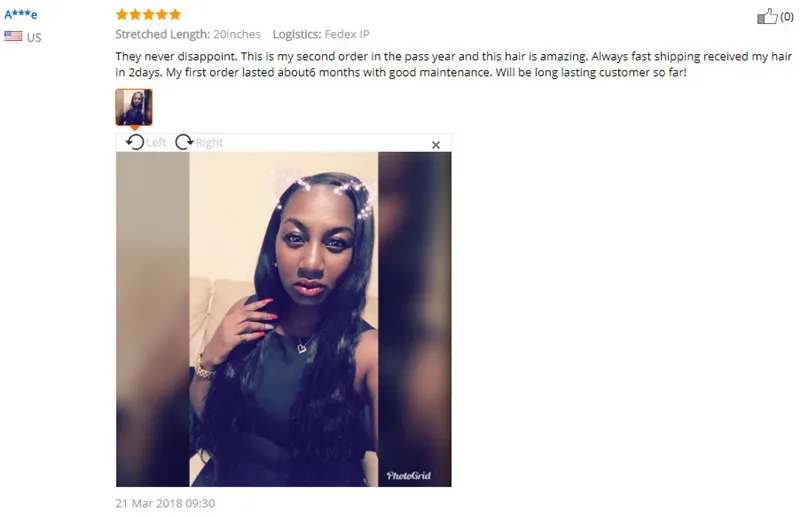This screenshot has width=800, height=517.
Task: Click the rotate right arrow icon
Action: click(x=184, y=142)
